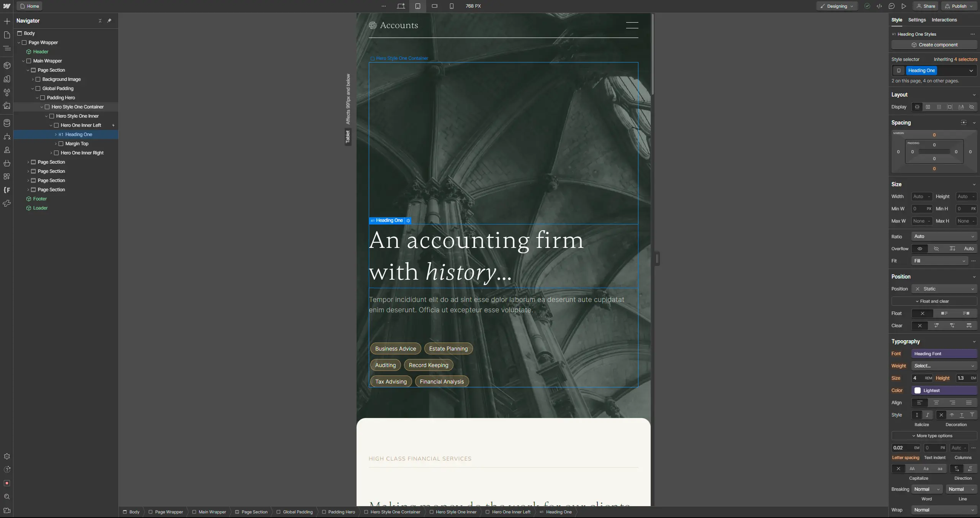Click the Preview play icon
Viewport: 980px width, 518px height.
[x=904, y=6]
